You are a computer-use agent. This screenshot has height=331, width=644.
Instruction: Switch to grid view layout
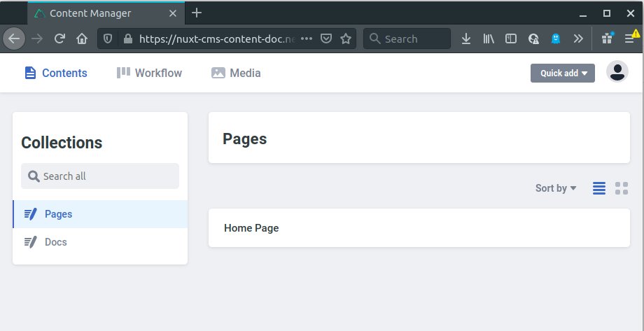tap(622, 188)
